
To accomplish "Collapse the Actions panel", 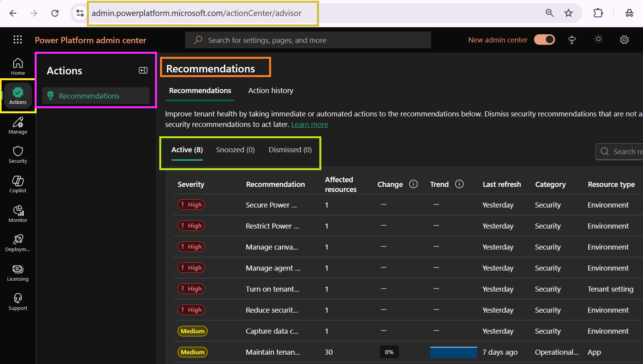I will pos(143,70).
